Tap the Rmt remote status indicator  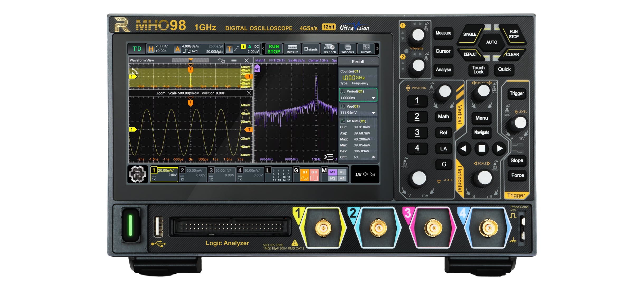372,174
